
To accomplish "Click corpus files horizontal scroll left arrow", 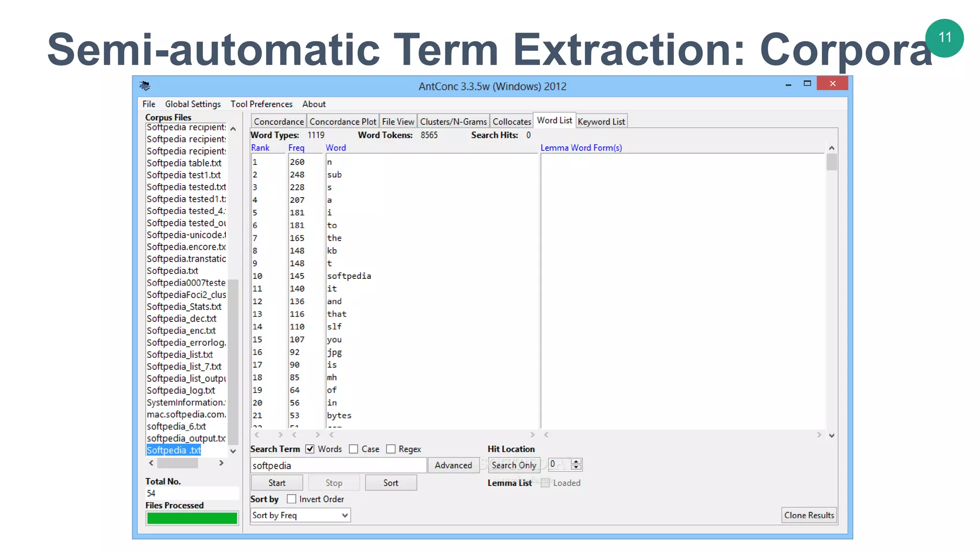I will (151, 463).
